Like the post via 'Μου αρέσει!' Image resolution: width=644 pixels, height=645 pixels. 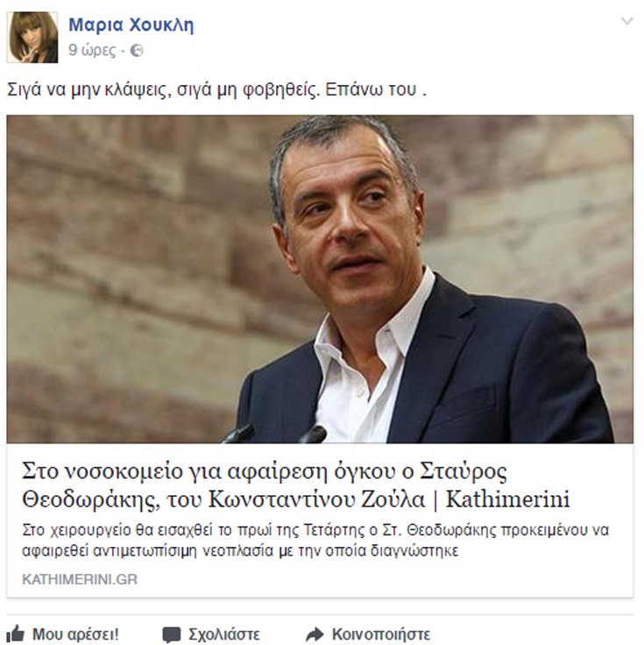(75, 634)
